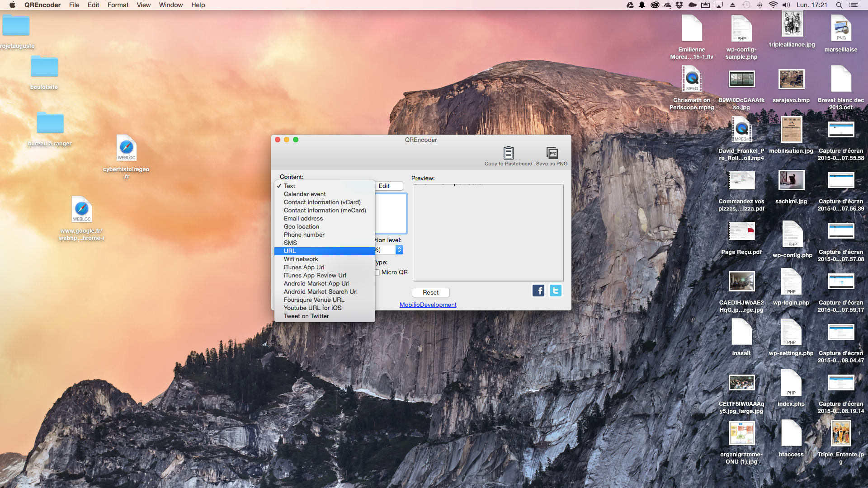Choose Phone number content type

[325, 235]
